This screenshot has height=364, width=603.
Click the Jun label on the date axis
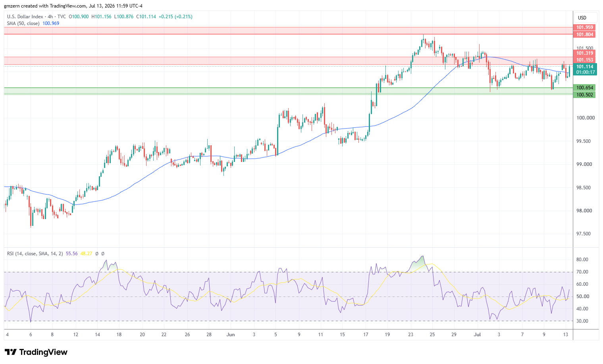click(231, 335)
